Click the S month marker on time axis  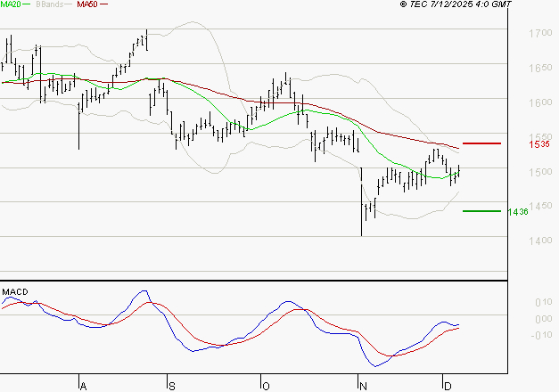[172, 387]
